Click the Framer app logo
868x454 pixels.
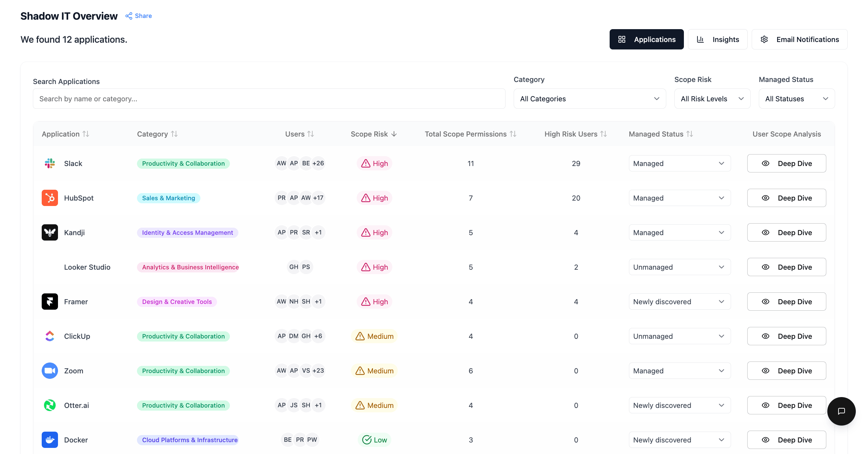pyautogui.click(x=50, y=302)
